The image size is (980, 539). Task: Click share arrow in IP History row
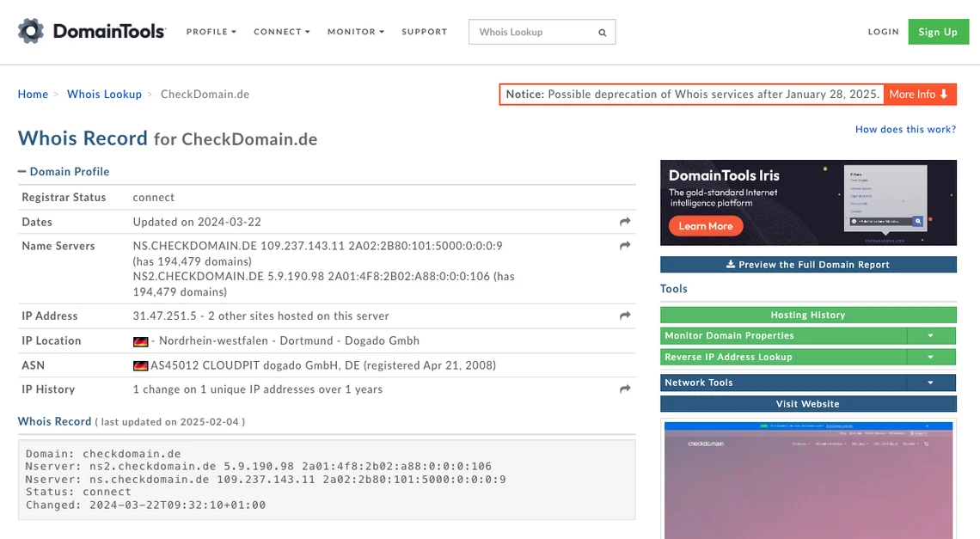625,389
